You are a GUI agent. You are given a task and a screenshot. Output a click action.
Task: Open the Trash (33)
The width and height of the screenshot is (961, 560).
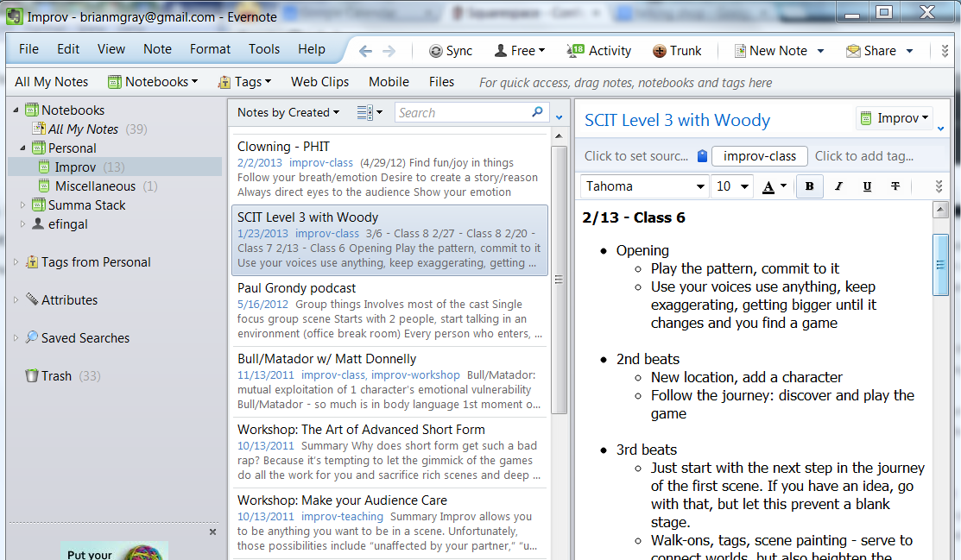pos(62,376)
